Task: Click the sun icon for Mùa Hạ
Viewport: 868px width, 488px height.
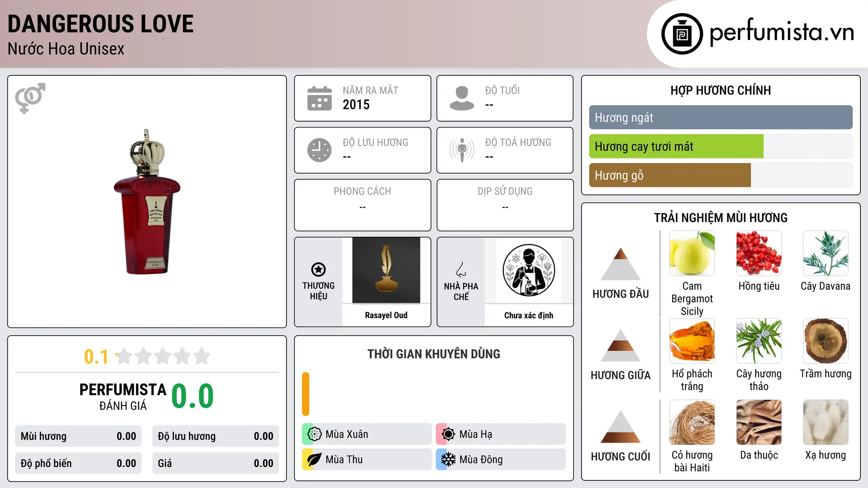Action: pyautogui.click(x=448, y=434)
